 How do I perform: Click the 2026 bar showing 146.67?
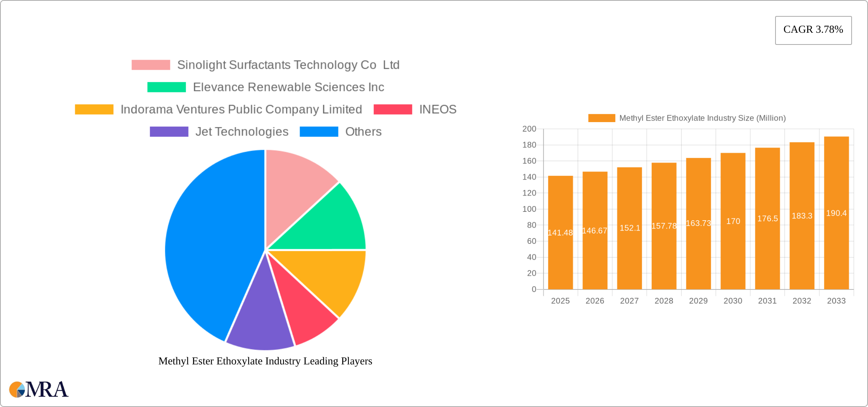[x=595, y=231]
